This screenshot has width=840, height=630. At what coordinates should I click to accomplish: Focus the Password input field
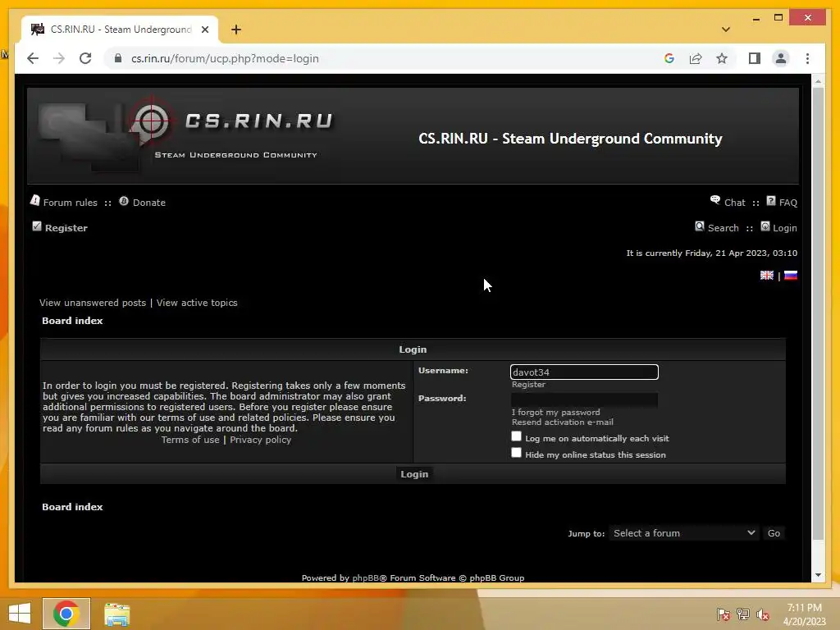584,399
